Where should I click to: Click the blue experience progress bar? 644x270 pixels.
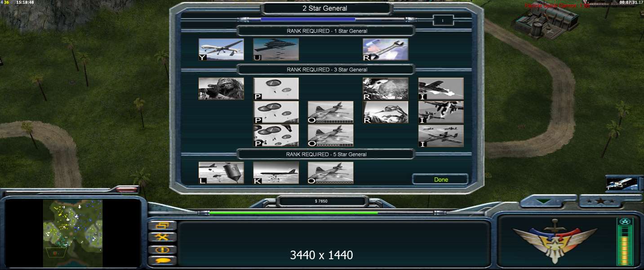click(308, 19)
